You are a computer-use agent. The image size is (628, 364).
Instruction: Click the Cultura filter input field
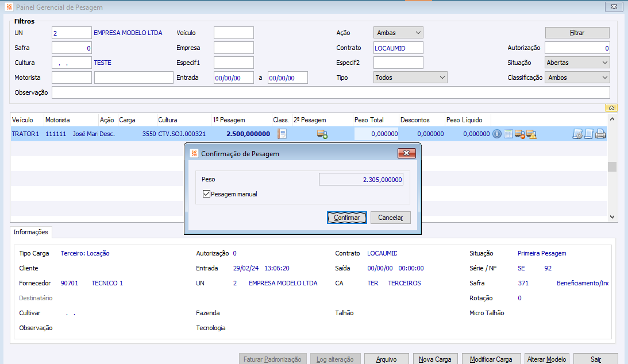click(x=72, y=63)
